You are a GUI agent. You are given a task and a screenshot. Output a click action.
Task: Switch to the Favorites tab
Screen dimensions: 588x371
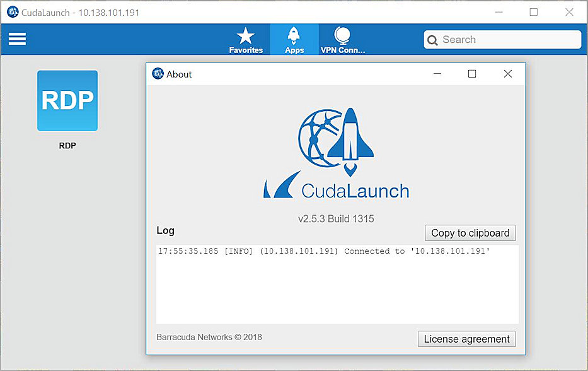coord(246,39)
